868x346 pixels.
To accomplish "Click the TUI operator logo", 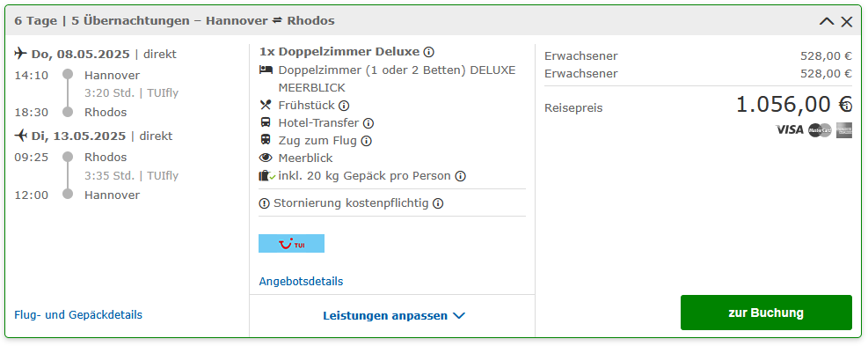I will 291,243.
